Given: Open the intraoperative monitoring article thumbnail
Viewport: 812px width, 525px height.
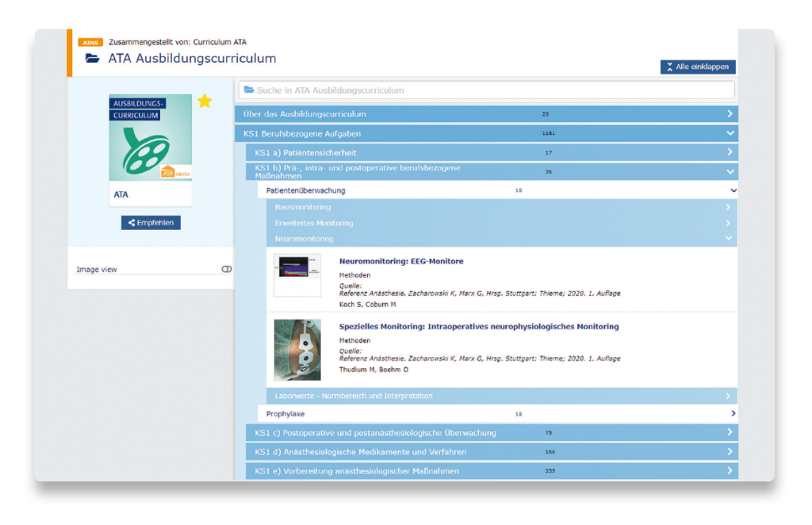Looking at the screenshot, I should 297,350.
